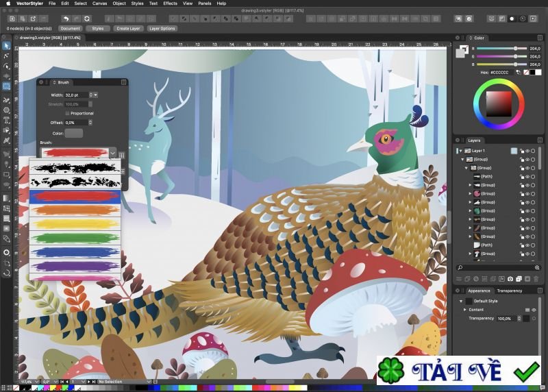Click the trash icon in Layers panel
Image resolution: width=548 pixels, height=392 pixels.
click(x=536, y=279)
